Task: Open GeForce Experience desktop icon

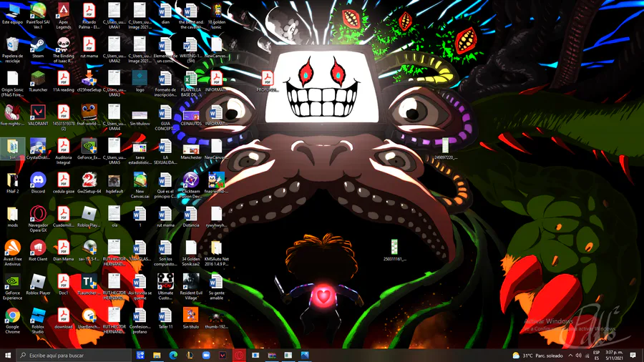Action: click(x=12, y=288)
